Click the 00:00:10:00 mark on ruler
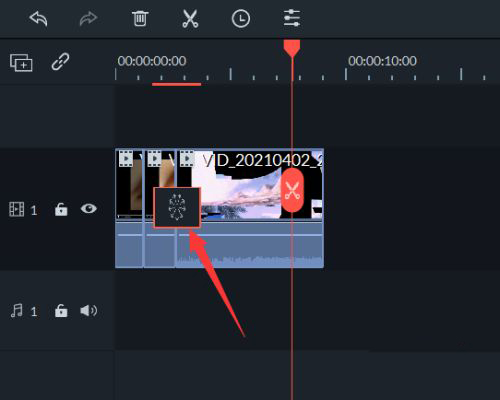This screenshot has height=400, width=500. [x=382, y=61]
